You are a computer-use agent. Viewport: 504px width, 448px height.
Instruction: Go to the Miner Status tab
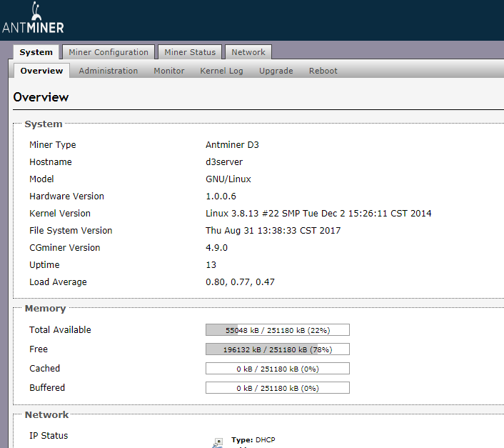coord(190,52)
